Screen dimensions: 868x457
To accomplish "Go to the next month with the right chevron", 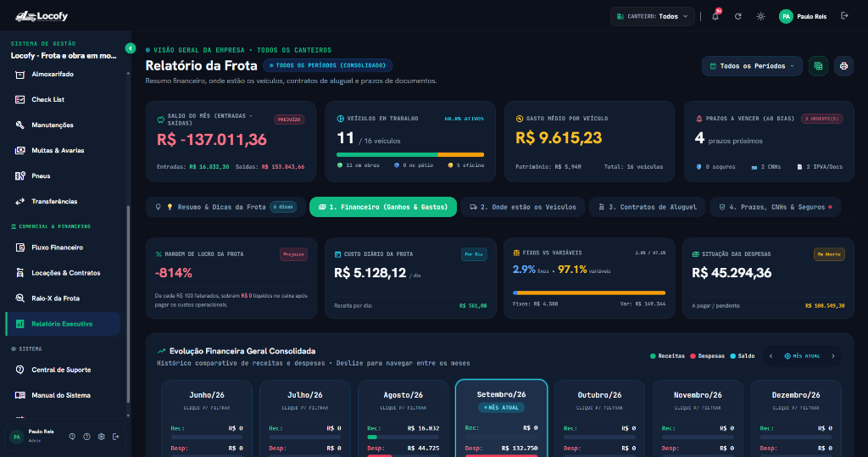I will (x=833, y=356).
